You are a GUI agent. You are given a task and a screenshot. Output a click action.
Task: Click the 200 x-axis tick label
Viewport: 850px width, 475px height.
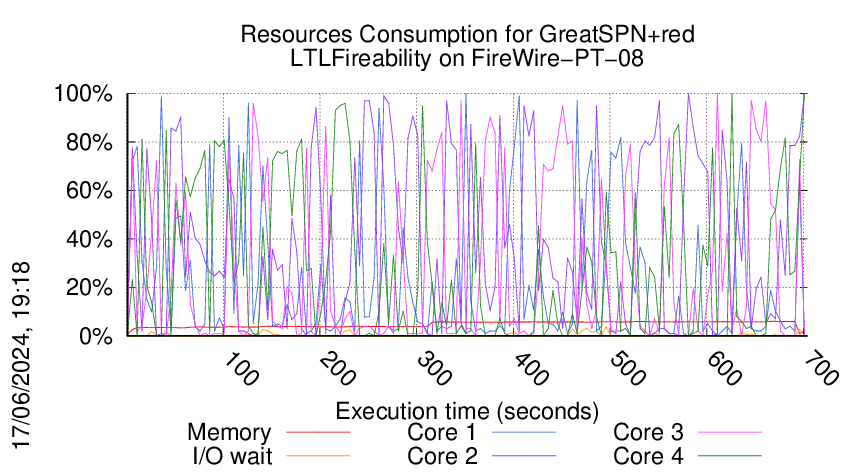click(338, 369)
